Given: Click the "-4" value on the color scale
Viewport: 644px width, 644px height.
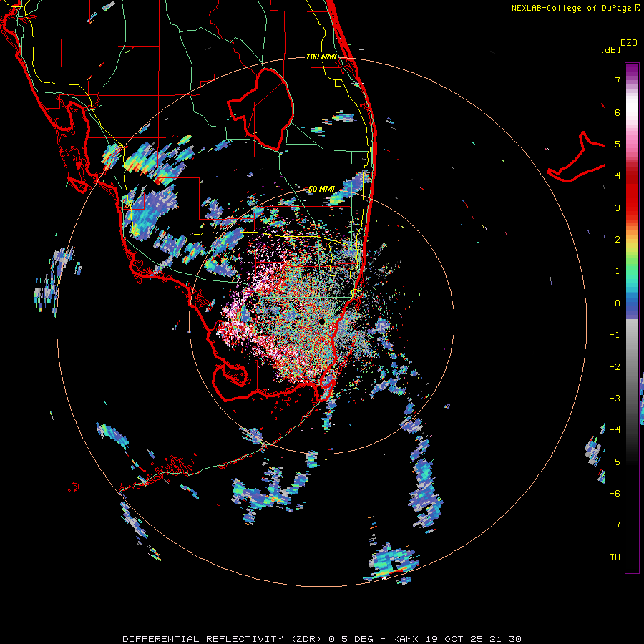Looking at the screenshot, I should click(615, 430).
